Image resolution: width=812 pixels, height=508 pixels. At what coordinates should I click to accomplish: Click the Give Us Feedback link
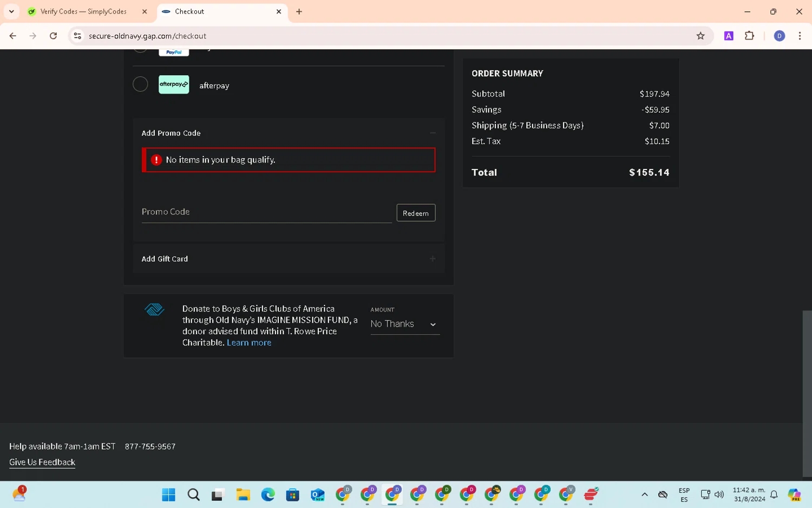(42, 462)
